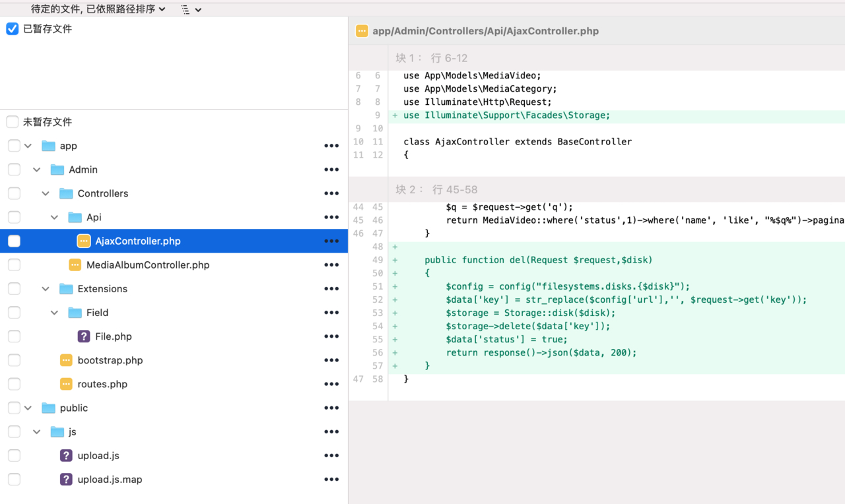The image size is (845, 504).
Task: Click the public folder icon
Action: click(48, 408)
